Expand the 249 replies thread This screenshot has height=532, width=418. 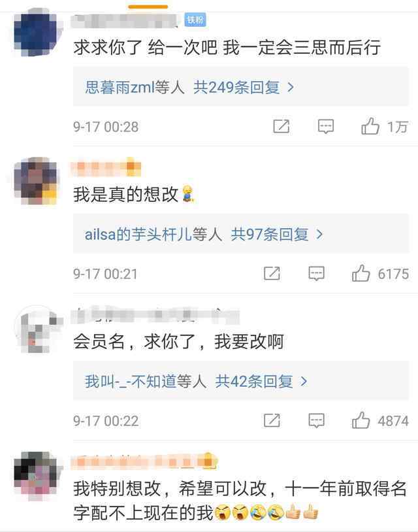(244, 88)
